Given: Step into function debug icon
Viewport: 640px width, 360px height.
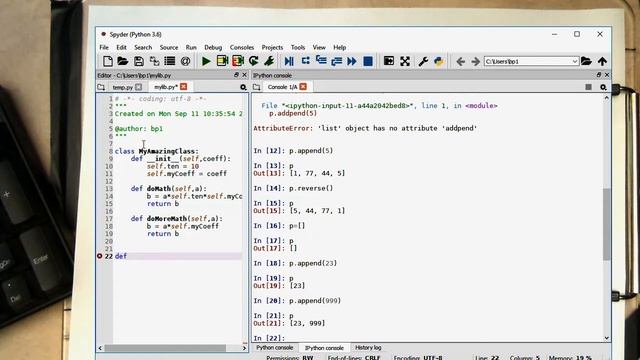Looking at the screenshot, I should (321, 61).
